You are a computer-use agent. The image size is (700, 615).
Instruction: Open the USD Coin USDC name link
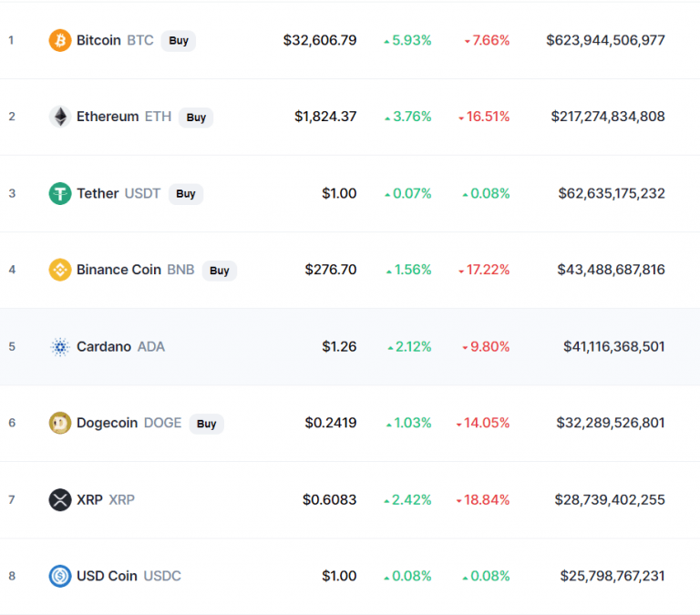[x=129, y=576]
